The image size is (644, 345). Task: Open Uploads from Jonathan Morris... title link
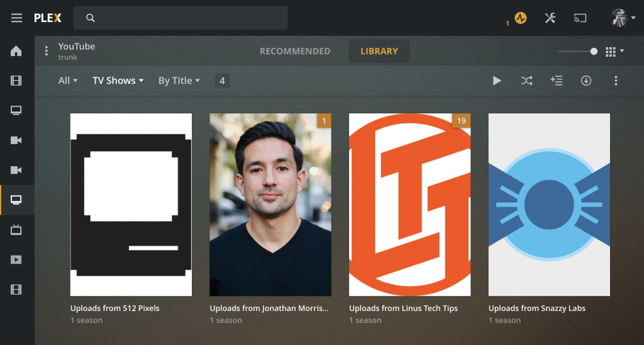[x=269, y=308]
